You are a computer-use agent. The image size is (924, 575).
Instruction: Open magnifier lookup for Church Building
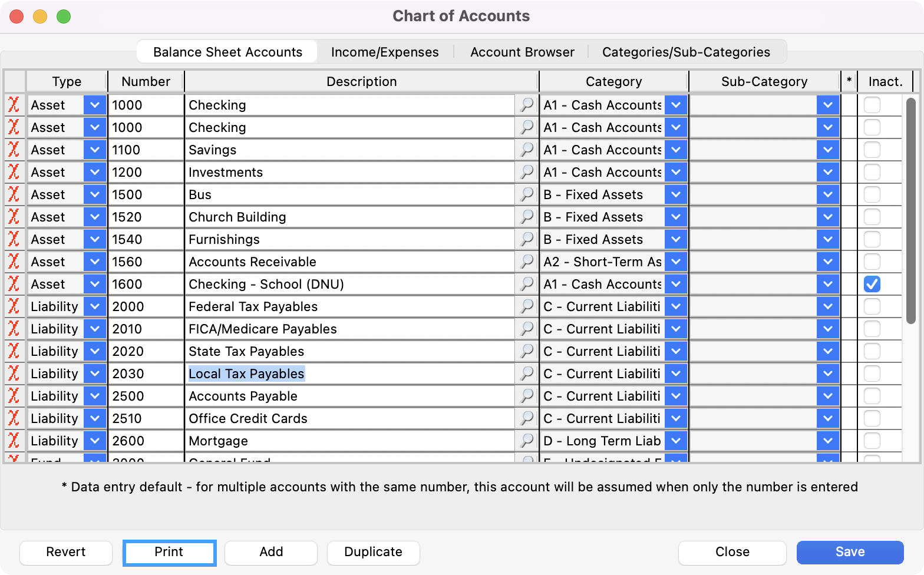tap(526, 217)
